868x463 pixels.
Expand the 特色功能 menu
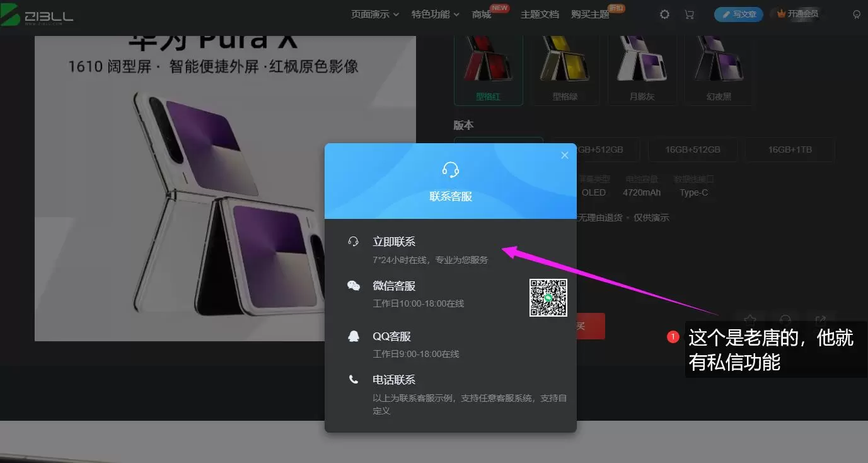pyautogui.click(x=436, y=14)
